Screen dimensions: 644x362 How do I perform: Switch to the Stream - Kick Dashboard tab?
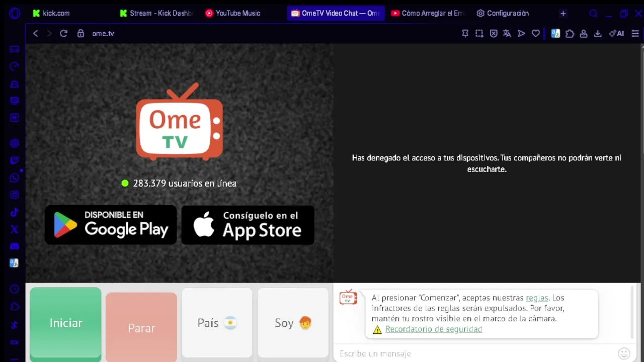pyautogui.click(x=157, y=13)
